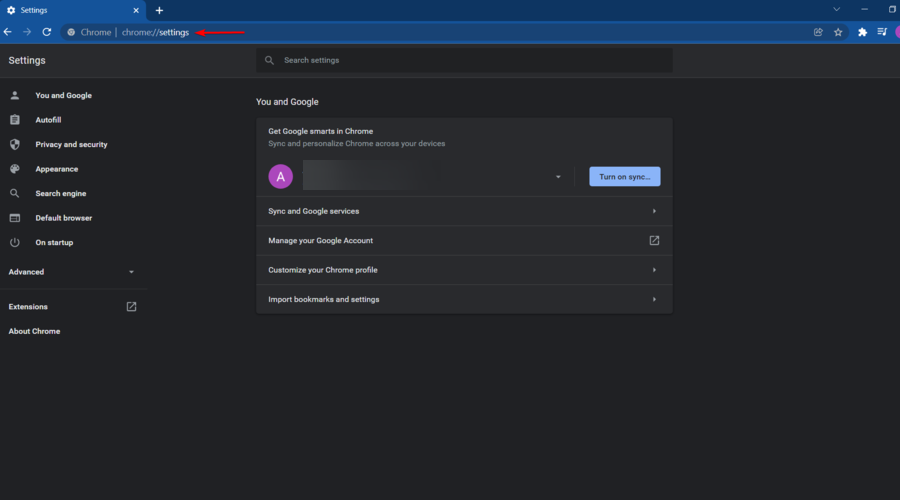
Task: Click Turn on sync button
Action: tap(624, 177)
